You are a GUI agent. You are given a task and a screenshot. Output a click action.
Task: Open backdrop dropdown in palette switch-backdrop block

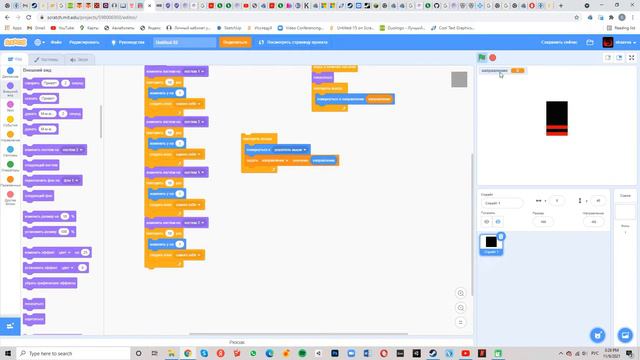point(77,180)
